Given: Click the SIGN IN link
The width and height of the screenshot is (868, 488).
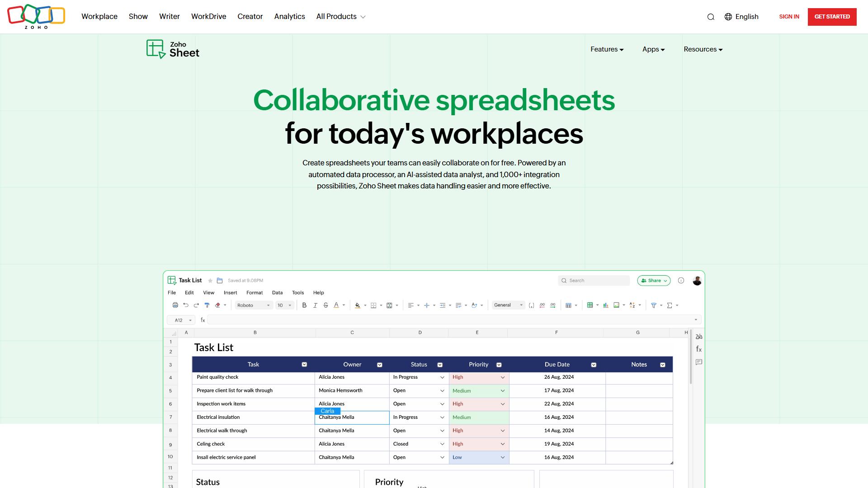Looking at the screenshot, I should (x=789, y=17).
